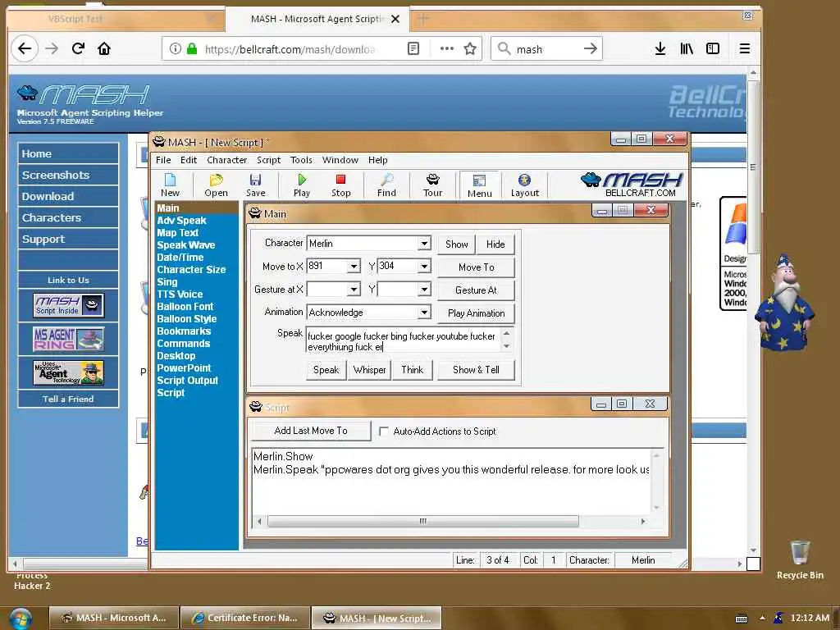Image resolution: width=840 pixels, height=630 pixels.
Task: Click the Firefox search box with mash
Action: (546, 49)
